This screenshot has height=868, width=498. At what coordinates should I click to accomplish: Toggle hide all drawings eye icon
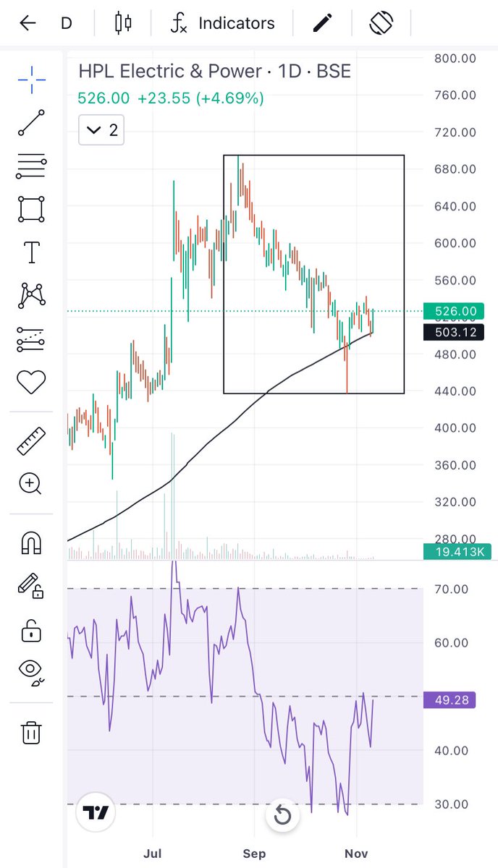click(31, 673)
